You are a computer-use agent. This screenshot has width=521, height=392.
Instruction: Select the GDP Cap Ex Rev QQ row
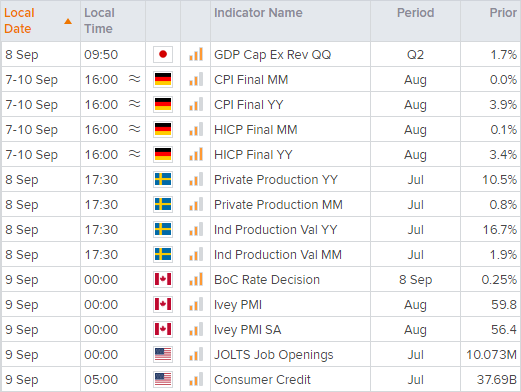click(261, 54)
